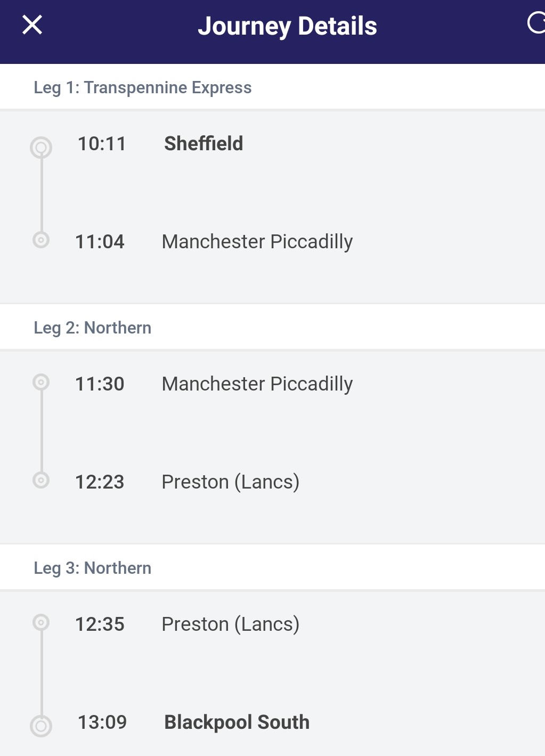The width and height of the screenshot is (545, 756).
Task: Open Manchester Piccadilly arrival in Leg 1
Action: (257, 241)
